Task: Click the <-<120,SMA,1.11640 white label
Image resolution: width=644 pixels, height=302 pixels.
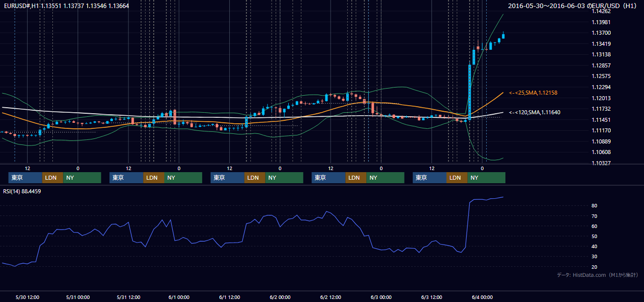Action: pyautogui.click(x=534, y=112)
